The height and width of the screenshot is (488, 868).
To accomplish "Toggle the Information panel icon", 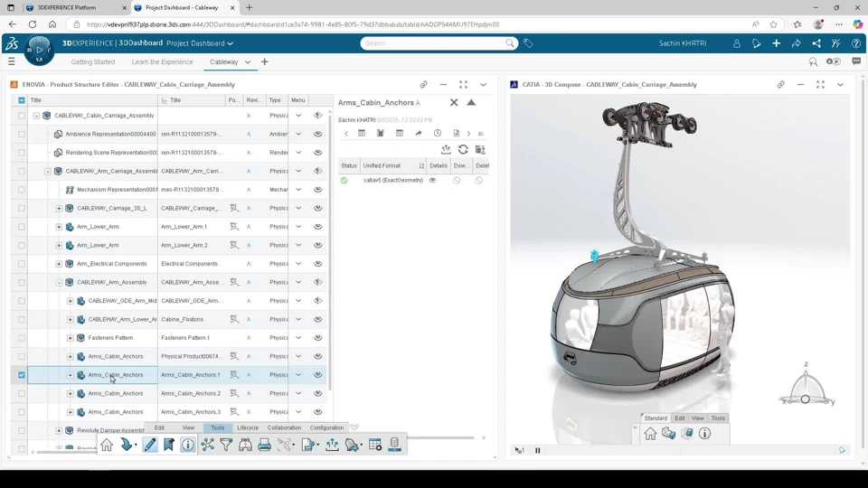I will 188,445.
